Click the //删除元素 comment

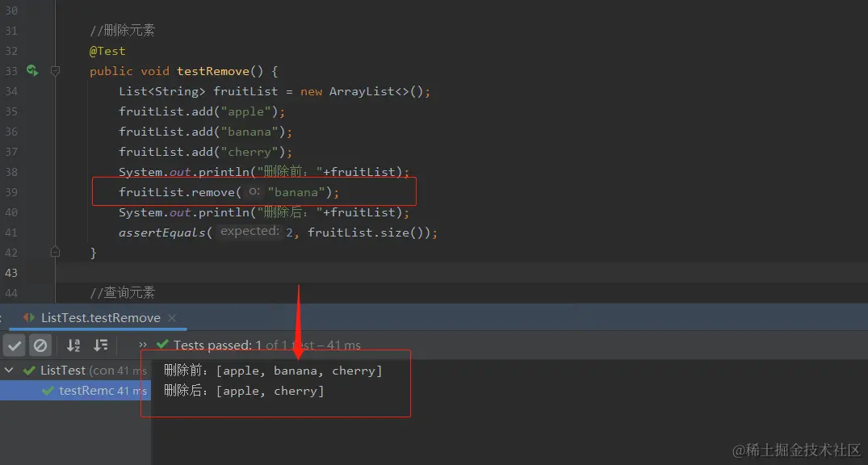pos(123,31)
